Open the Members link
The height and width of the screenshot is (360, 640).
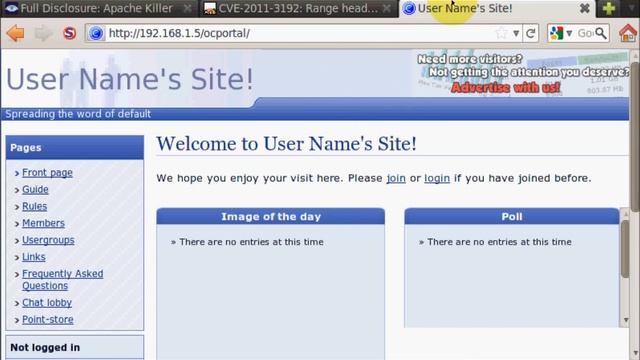coord(43,223)
